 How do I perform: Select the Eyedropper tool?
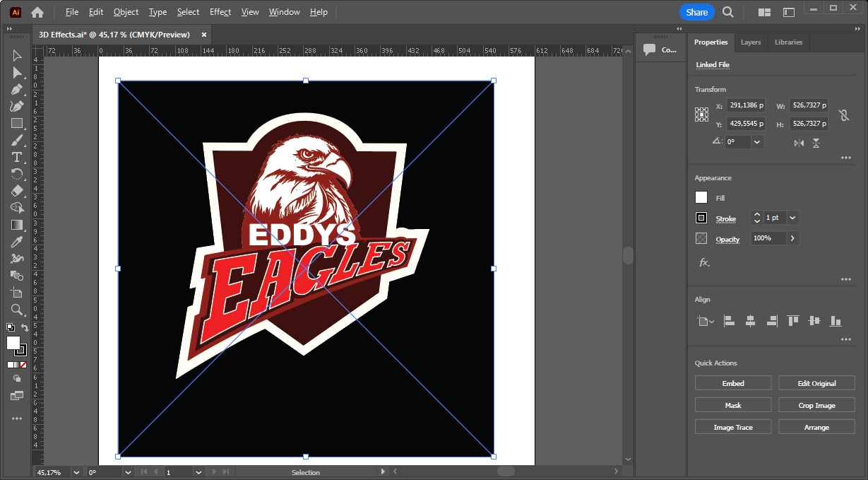click(x=17, y=242)
